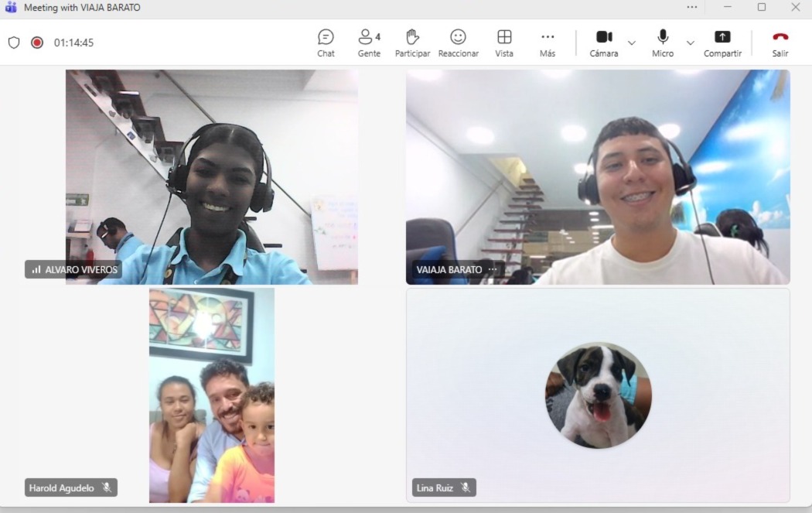The width and height of the screenshot is (812, 513).
Task: Expand the Micro dropdown arrow
Action: point(691,43)
